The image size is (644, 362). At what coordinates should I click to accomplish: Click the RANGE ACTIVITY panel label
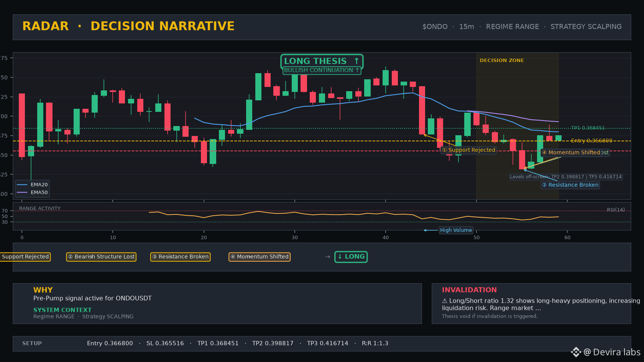pos(40,209)
